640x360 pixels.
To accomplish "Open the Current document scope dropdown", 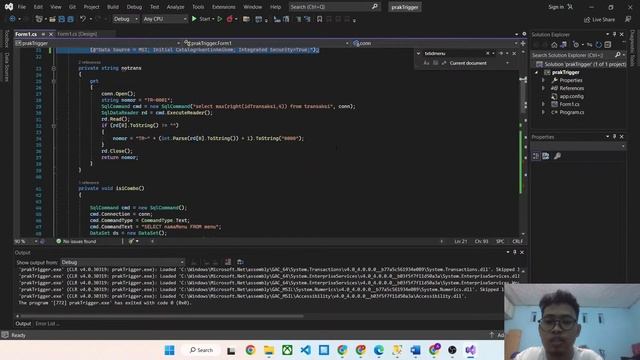I will coord(479,63).
